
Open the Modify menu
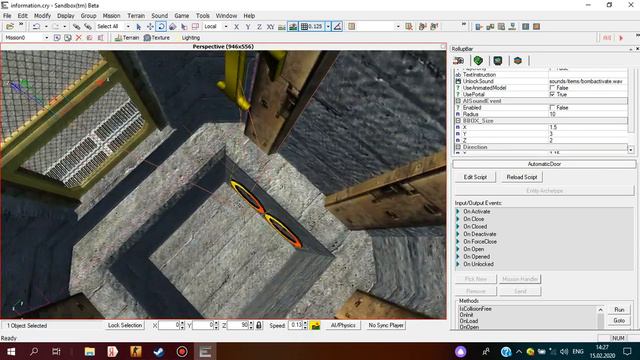pos(42,16)
